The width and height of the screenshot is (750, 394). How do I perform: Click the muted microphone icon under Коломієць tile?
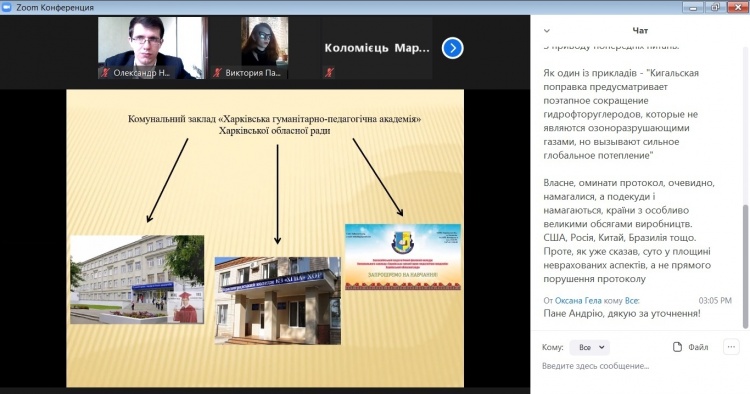[329, 73]
